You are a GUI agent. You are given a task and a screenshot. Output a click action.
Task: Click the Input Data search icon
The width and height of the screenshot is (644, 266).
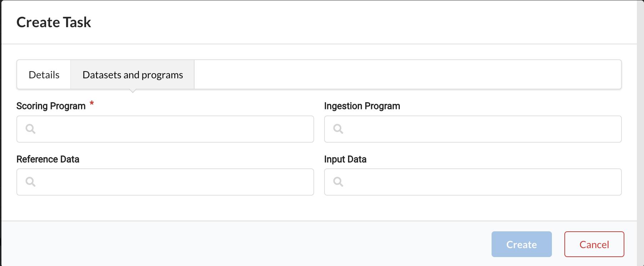pyautogui.click(x=338, y=182)
